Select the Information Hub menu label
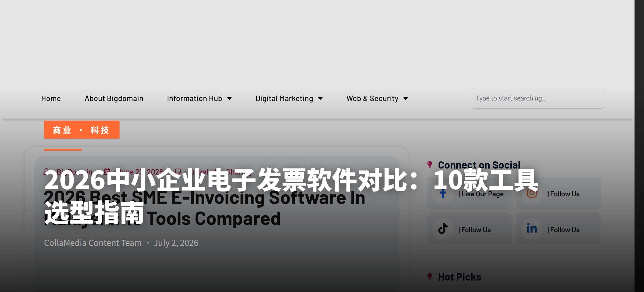Viewport: 644px width, 292px height. [x=194, y=98]
